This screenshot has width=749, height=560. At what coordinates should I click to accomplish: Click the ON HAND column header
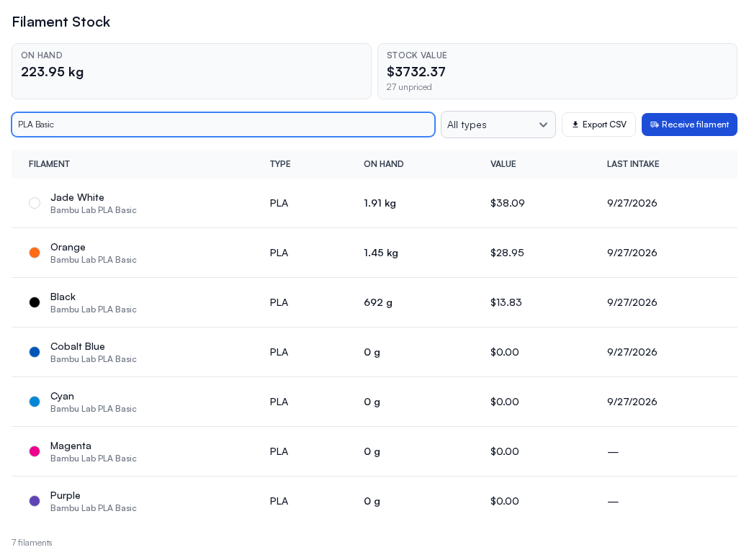coord(384,163)
